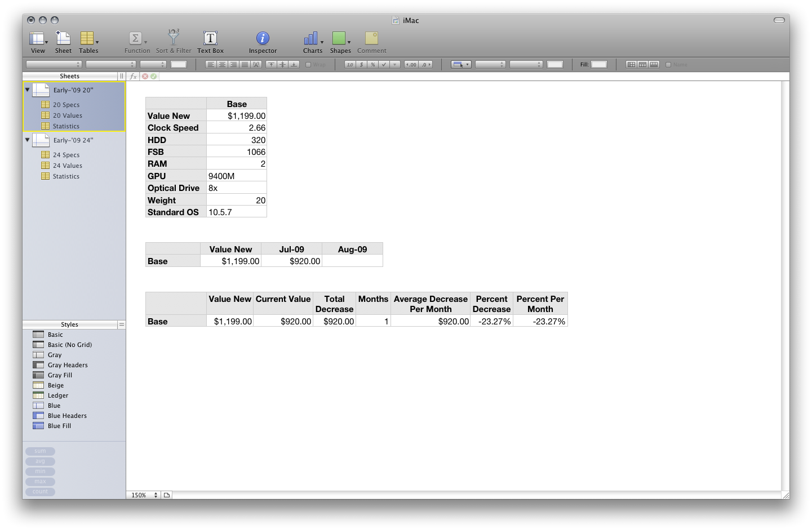Open the border color well
The image size is (812, 530).
click(x=555, y=64)
